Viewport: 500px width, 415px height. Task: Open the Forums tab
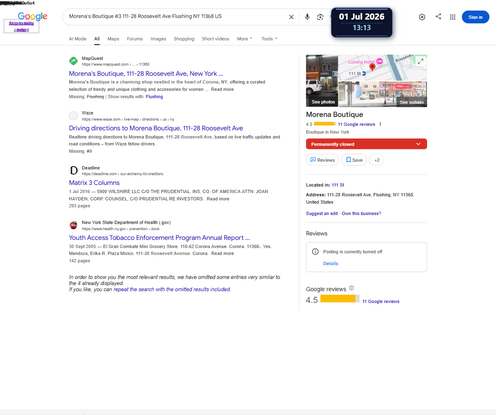click(x=135, y=39)
